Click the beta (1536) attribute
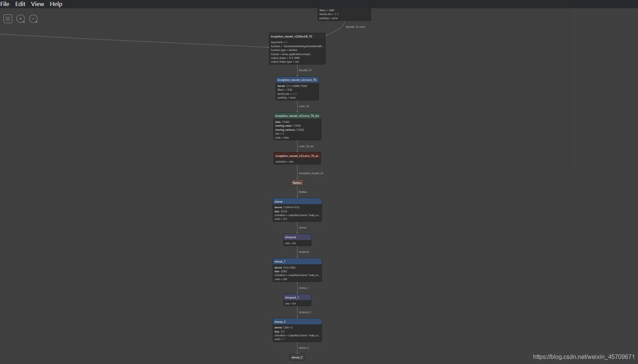The image size is (638, 364). point(282,122)
